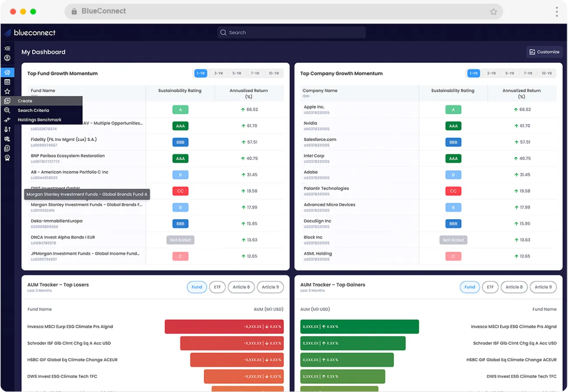The image size is (568, 392).
Task: Click the Not Rated badge for Block Inc
Action: click(x=453, y=240)
